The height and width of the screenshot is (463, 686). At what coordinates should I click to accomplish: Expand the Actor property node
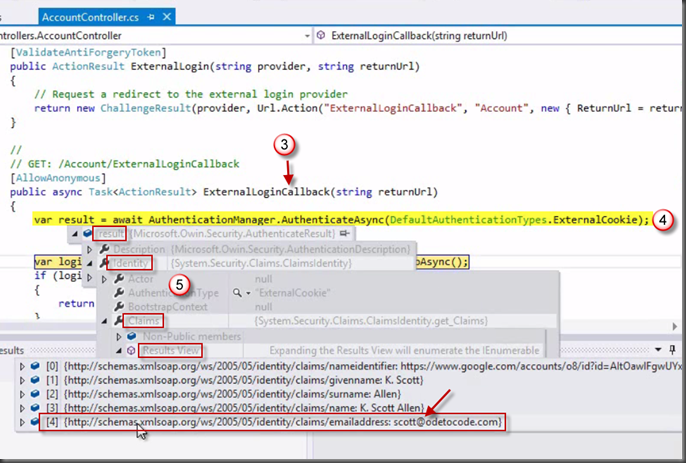point(104,279)
